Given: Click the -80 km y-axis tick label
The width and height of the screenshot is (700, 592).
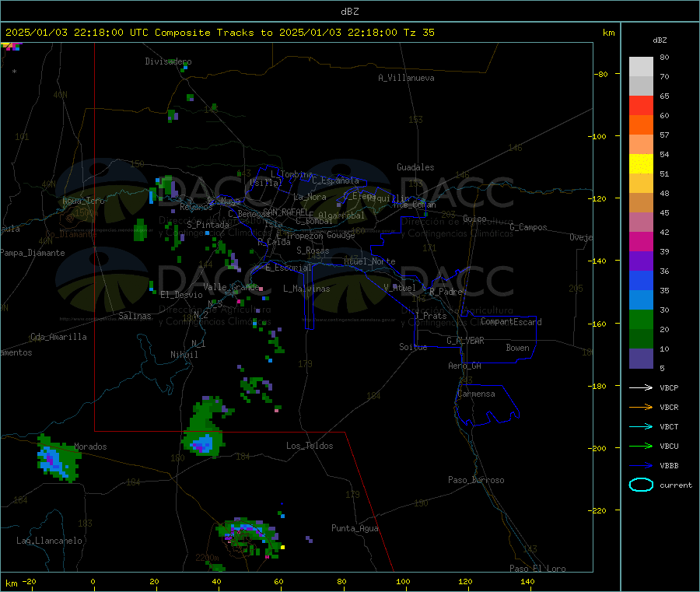Looking at the screenshot, I should (602, 74).
